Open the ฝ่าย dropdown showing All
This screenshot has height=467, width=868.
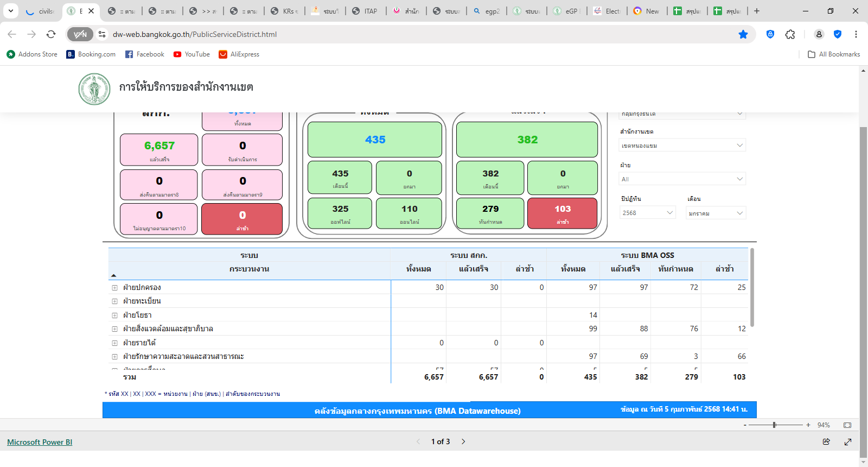click(x=682, y=179)
